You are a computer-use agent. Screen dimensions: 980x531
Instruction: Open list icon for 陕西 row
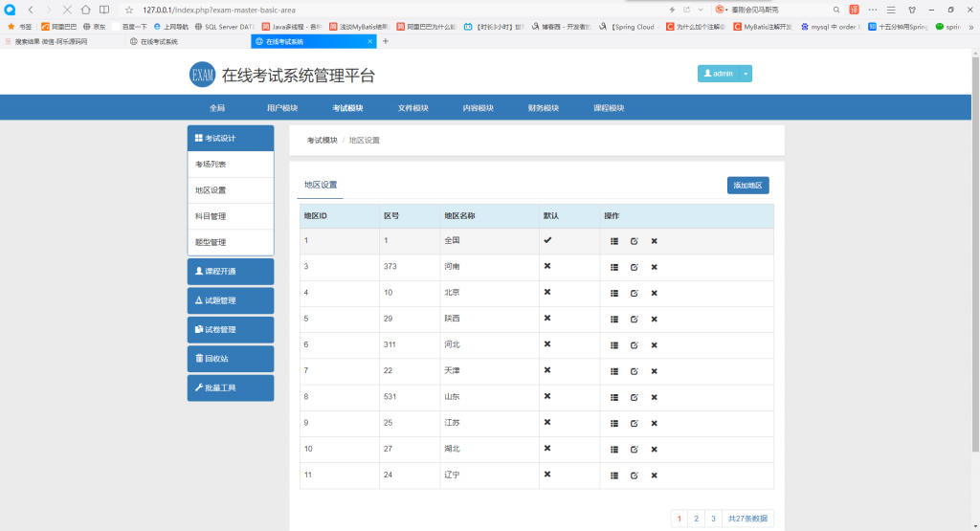pyautogui.click(x=614, y=320)
